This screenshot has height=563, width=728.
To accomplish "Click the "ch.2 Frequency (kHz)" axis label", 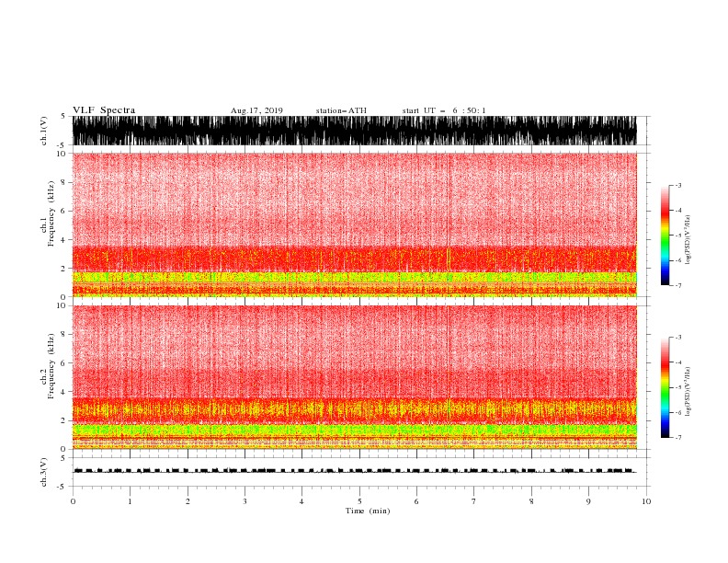I will click(48, 366).
